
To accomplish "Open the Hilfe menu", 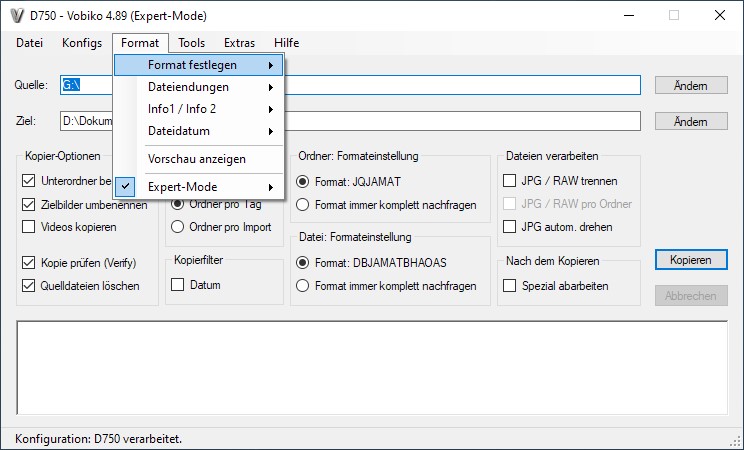I will (x=286, y=43).
